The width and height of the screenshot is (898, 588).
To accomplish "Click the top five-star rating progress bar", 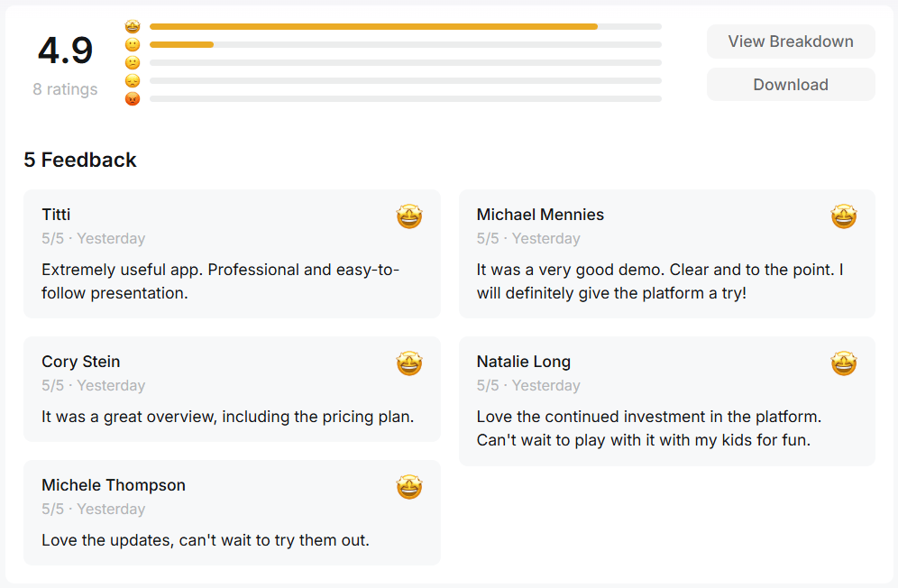I will point(406,26).
